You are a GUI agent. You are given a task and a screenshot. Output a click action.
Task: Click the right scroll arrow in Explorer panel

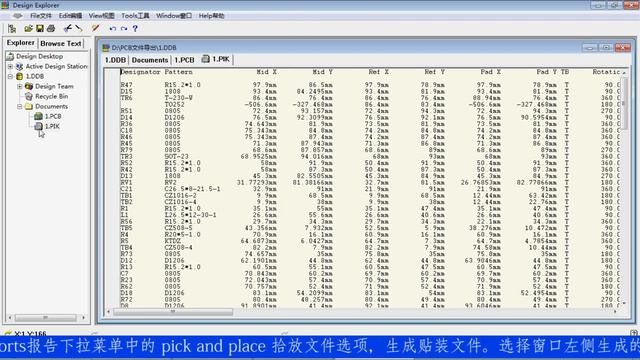click(x=84, y=317)
